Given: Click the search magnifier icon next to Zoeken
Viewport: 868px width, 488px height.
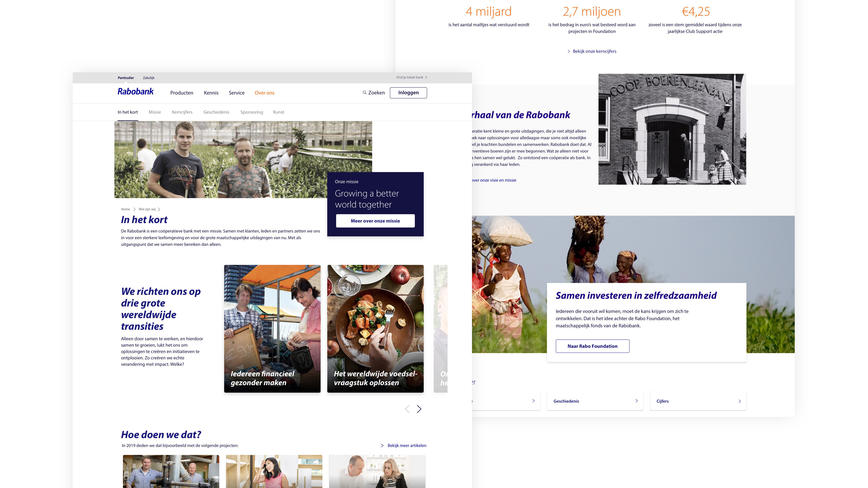Looking at the screenshot, I should (x=364, y=93).
